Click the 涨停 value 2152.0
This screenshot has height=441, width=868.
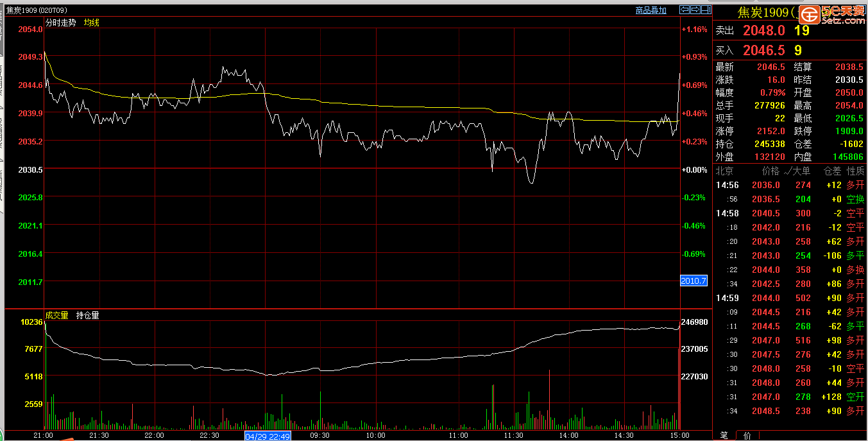(x=771, y=131)
